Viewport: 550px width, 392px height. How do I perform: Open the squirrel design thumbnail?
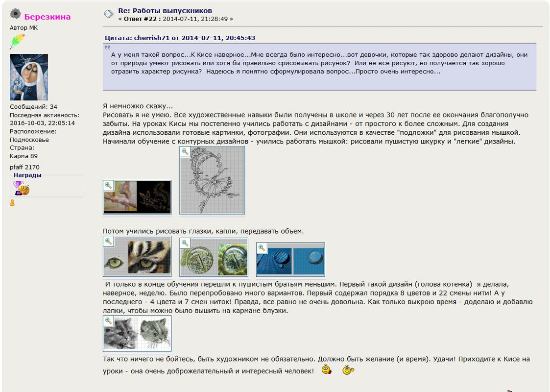(x=137, y=197)
